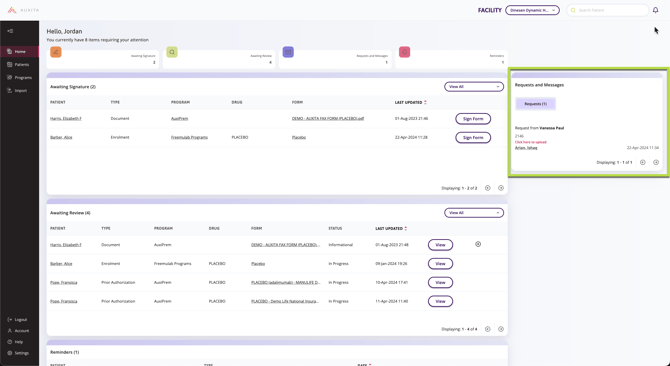The height and width of the screenshot is (366, 670).
Task: Click Sign Form for Barber, Alice
Action: click(x=473, y=138)
